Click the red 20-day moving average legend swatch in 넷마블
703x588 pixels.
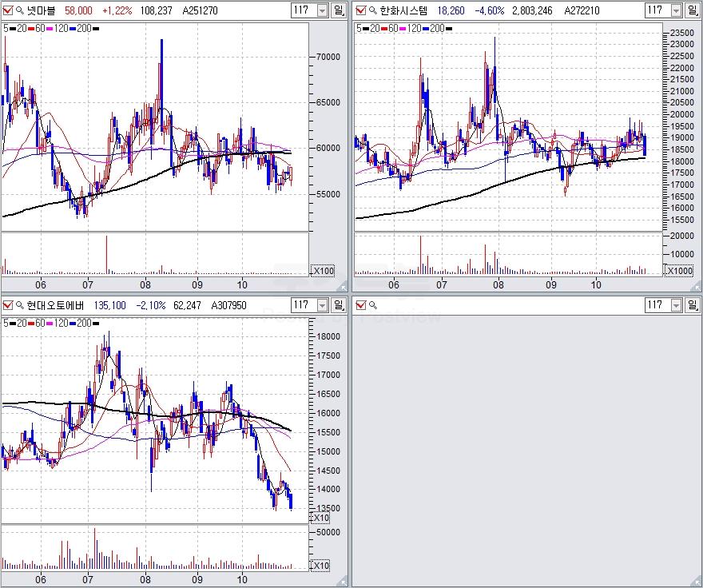coord(31,28)
